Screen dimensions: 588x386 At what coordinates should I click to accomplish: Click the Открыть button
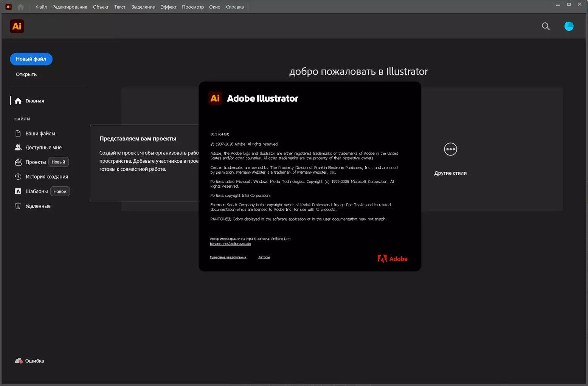click(26, 74)
